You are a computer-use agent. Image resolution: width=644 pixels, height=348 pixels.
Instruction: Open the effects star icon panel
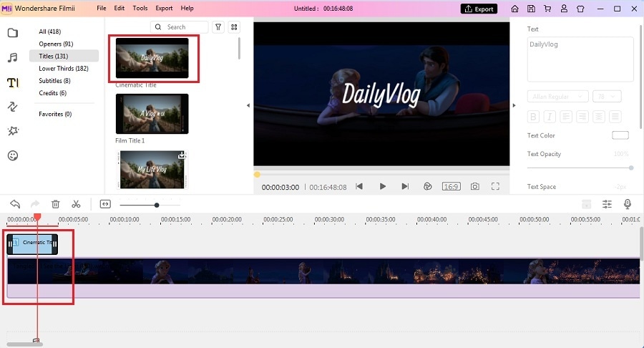[x=13, y=131]
